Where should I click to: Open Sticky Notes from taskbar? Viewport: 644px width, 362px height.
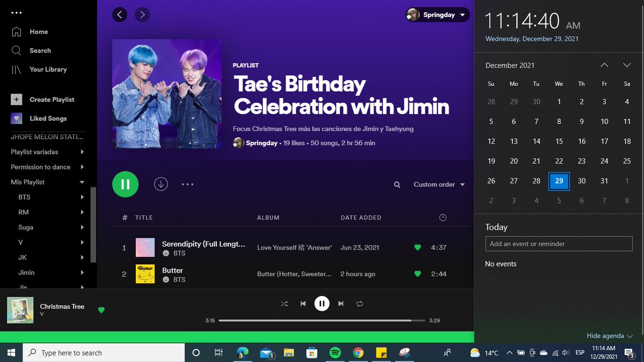click(381, 352)
